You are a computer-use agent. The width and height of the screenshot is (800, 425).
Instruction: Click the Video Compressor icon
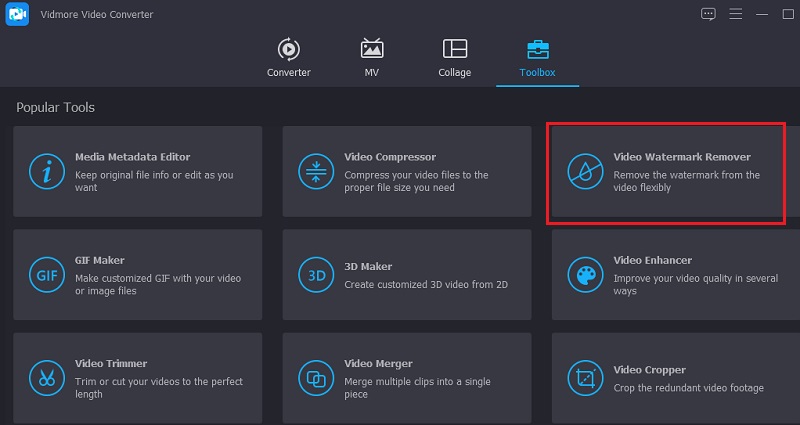click(x=315, y=171)
